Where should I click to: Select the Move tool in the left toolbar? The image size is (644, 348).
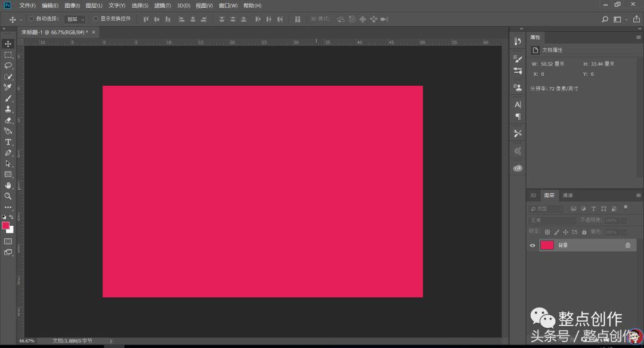[x=8, y=44]
